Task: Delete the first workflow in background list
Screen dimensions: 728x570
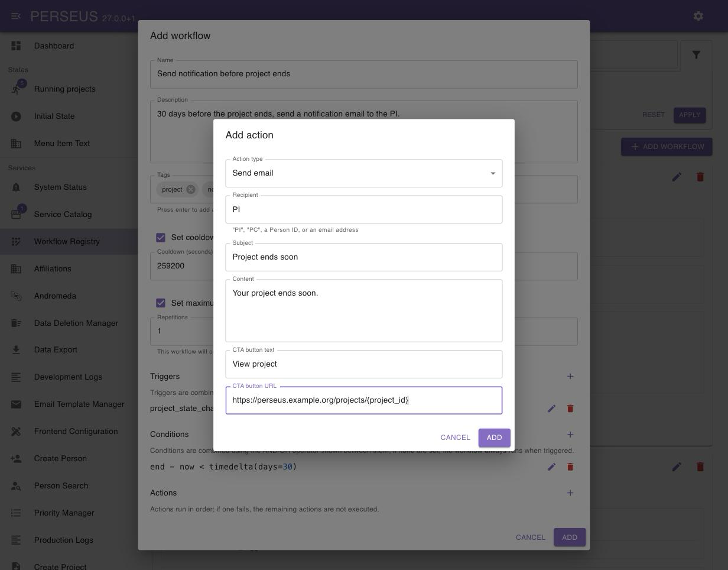Action: click(x=700, y=177)
